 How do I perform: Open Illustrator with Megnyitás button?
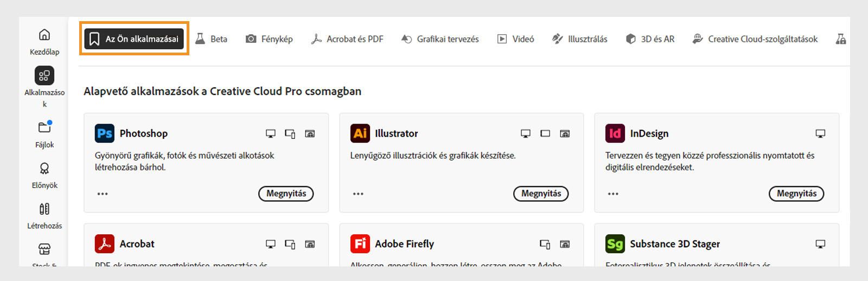coord(541,194)
